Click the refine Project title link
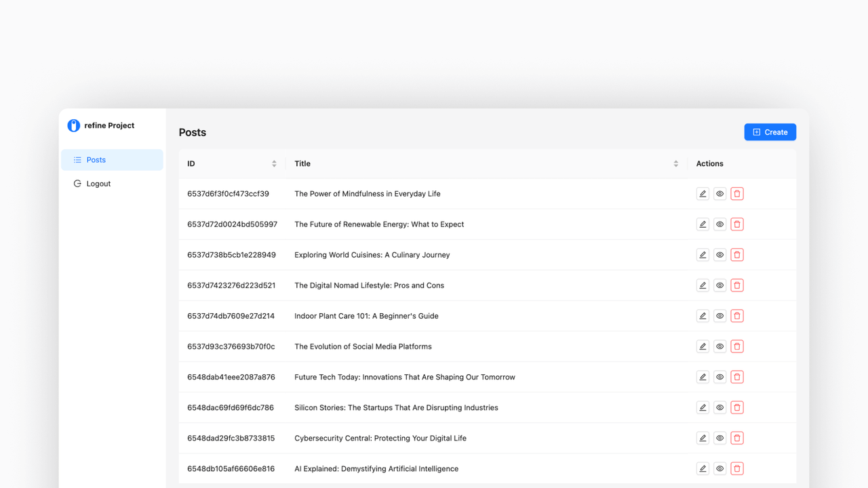The height and width of the screenshot is (488, 868). (x=109, y=125)
